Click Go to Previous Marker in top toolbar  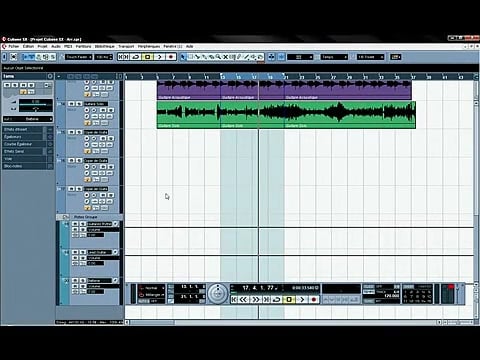[x=121, y=57]
